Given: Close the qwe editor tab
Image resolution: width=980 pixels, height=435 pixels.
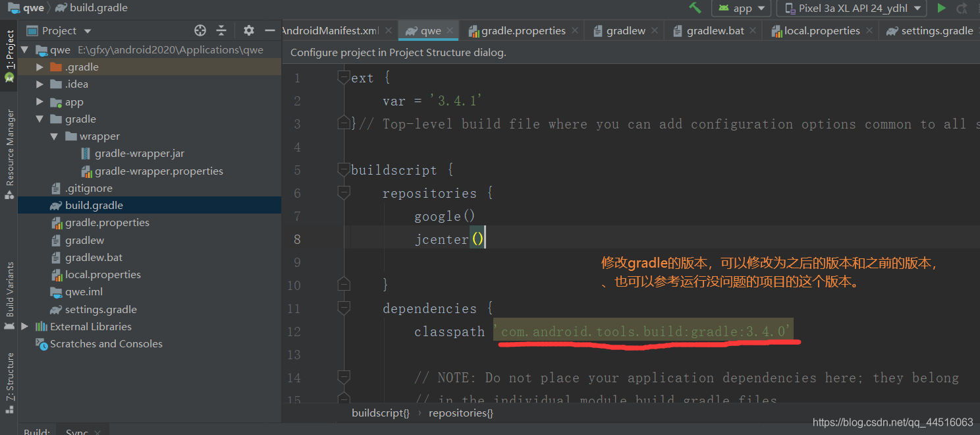Looking at the screenshot, I should pos(451,30).
